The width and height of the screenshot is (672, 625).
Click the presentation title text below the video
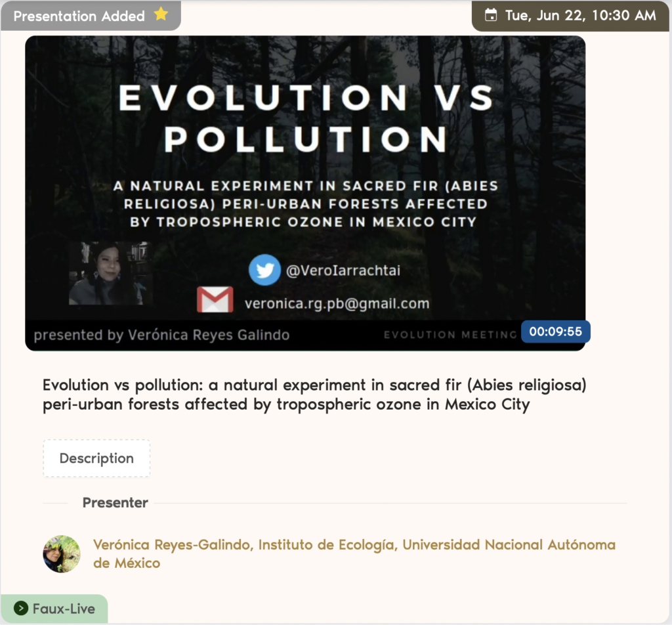[x=314, y=394]
